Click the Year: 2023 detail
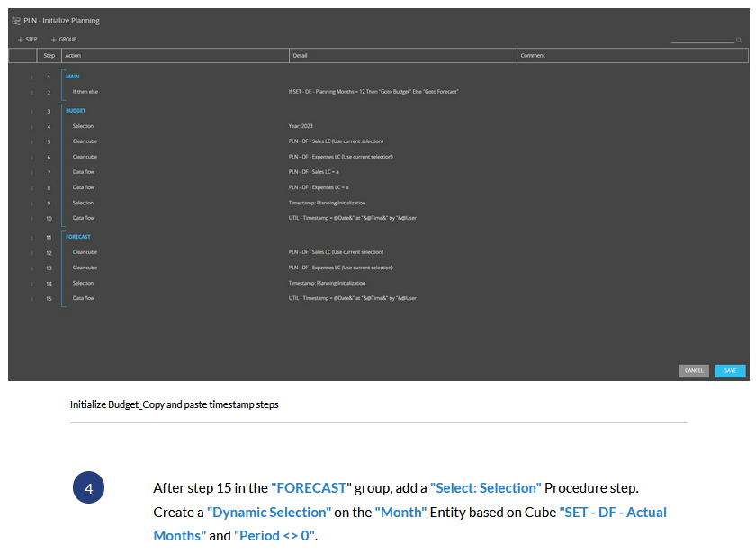 (301, 126)
